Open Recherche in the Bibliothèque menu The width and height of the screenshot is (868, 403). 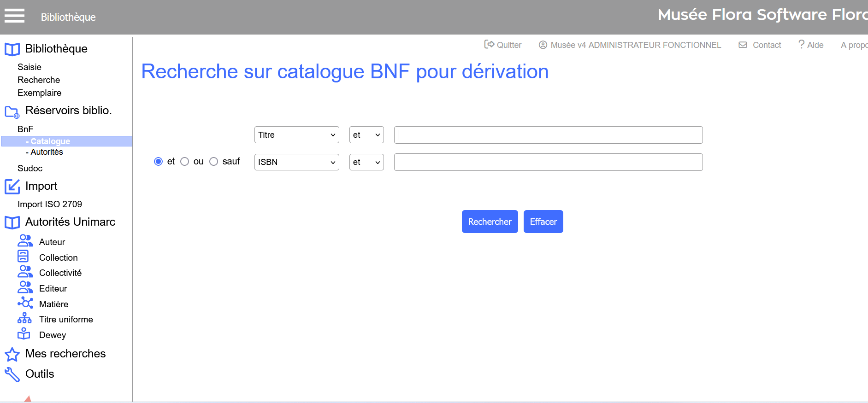click(39, 80)
